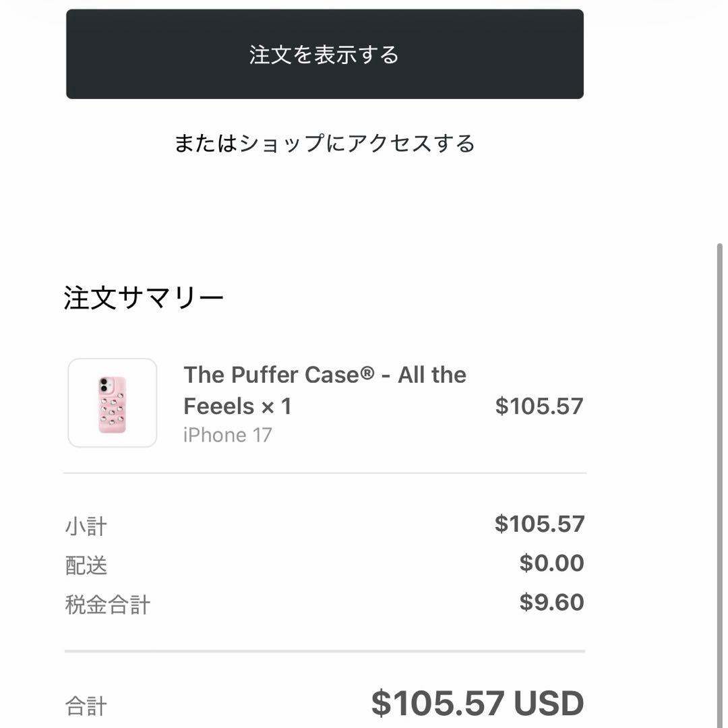Click the thick divider above the 合計 row
728x728 pixels.
point(324,651)
